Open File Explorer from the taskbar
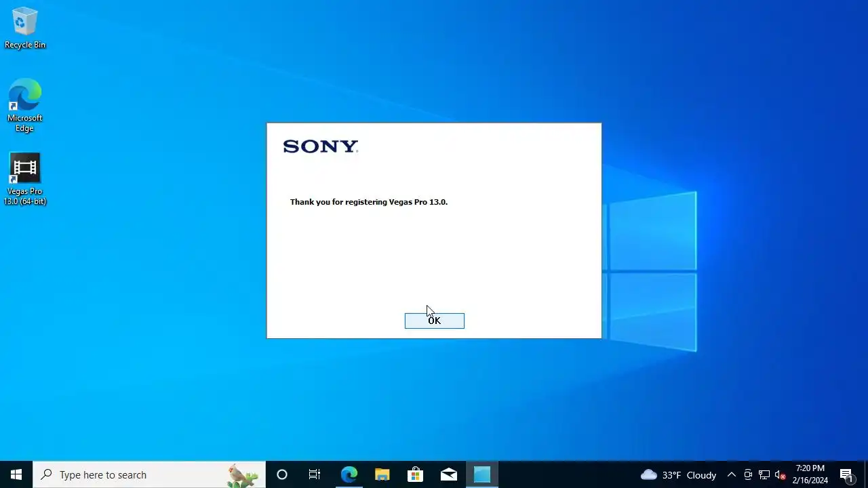The image size is (868, 488). pos(382,474)
